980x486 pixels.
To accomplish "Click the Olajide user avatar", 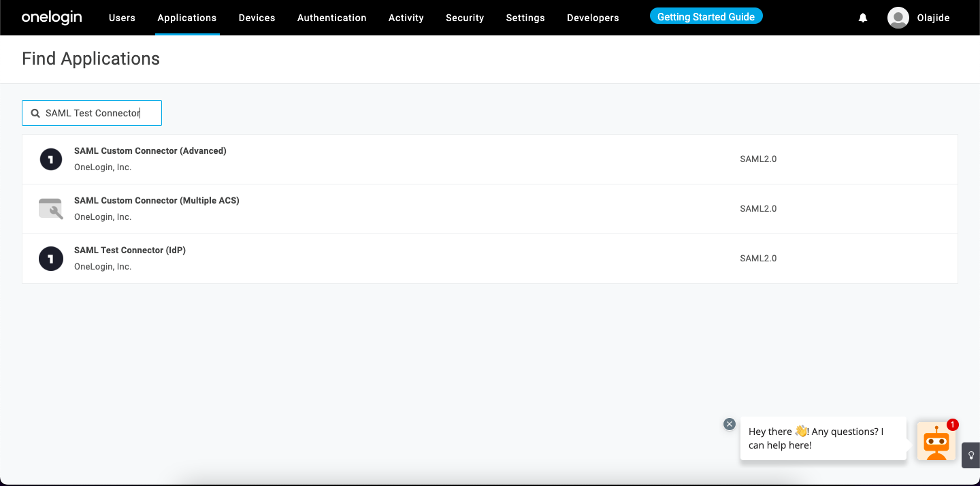I will [898, 18].
